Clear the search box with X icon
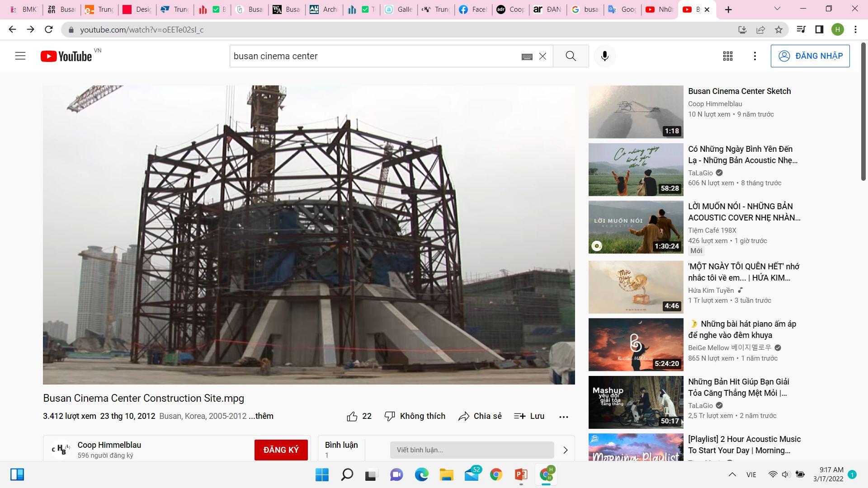868x488 pixels. pyautogui.click(x=542, y=56)
